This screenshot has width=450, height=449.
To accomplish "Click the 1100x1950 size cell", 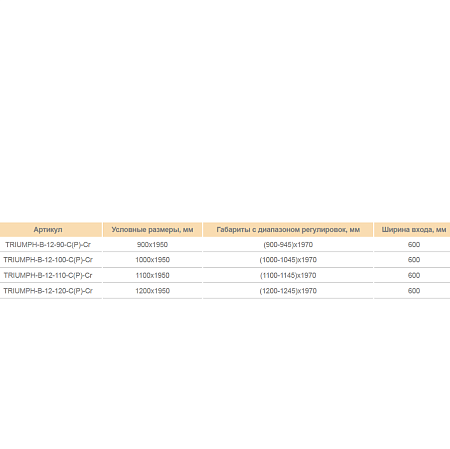I will [152, 275].
